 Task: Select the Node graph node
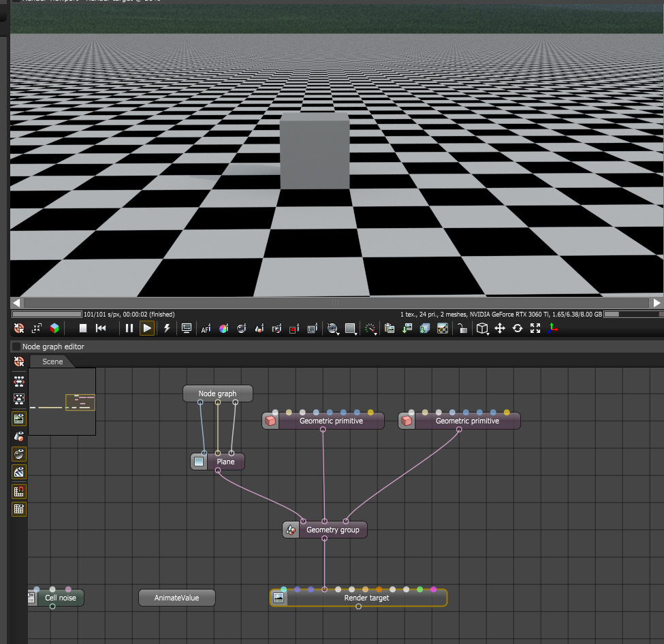tap(218, 393)
